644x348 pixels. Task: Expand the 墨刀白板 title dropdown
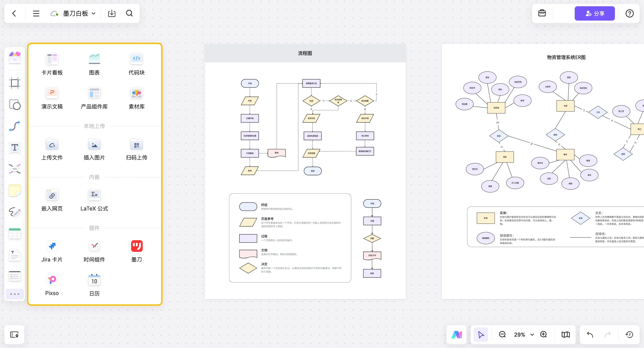click(x=93, y=13)
